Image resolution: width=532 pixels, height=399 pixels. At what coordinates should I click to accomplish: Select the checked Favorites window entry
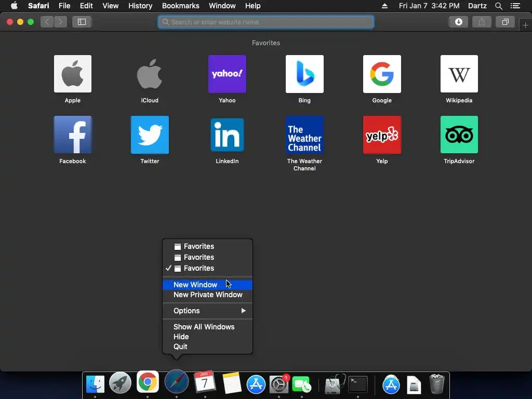[x=208, y=268]
